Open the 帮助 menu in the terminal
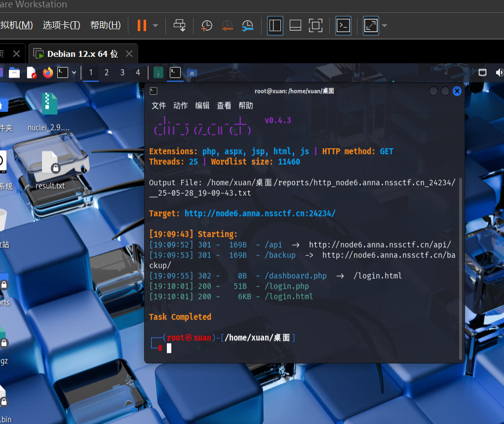Screen dimensions: 504x424 246,106
